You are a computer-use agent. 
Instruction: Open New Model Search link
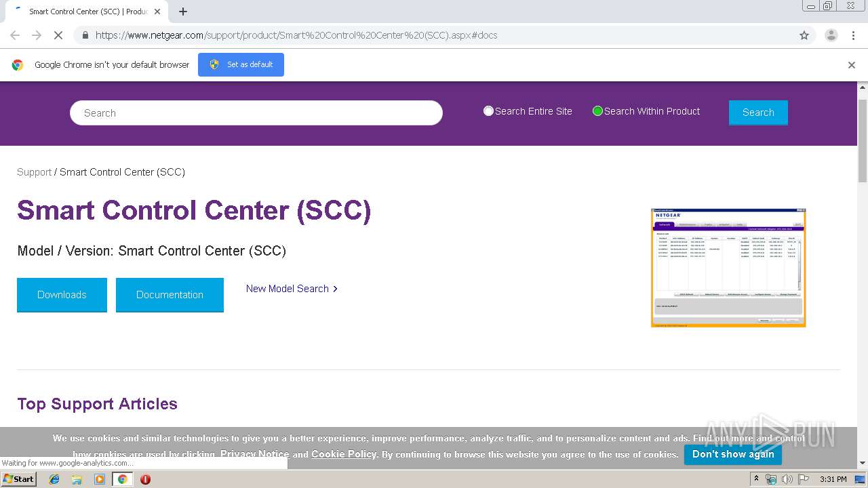(x=292, y=289)
